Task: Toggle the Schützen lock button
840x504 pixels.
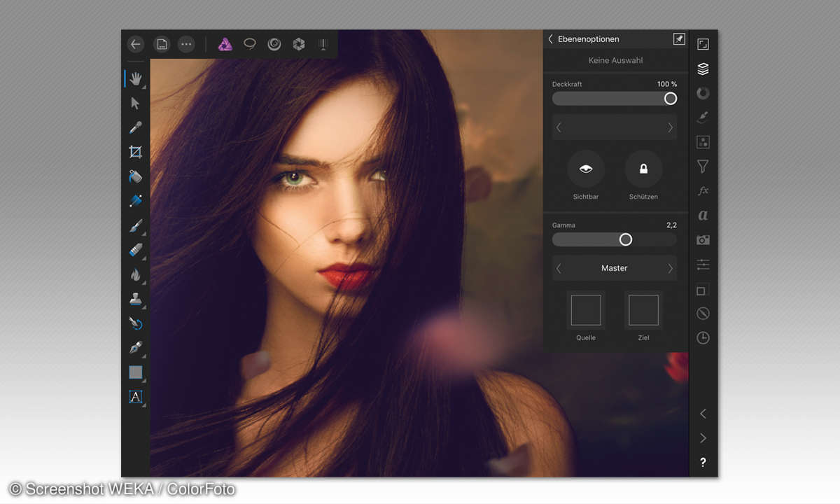Action: coord(643,169)
